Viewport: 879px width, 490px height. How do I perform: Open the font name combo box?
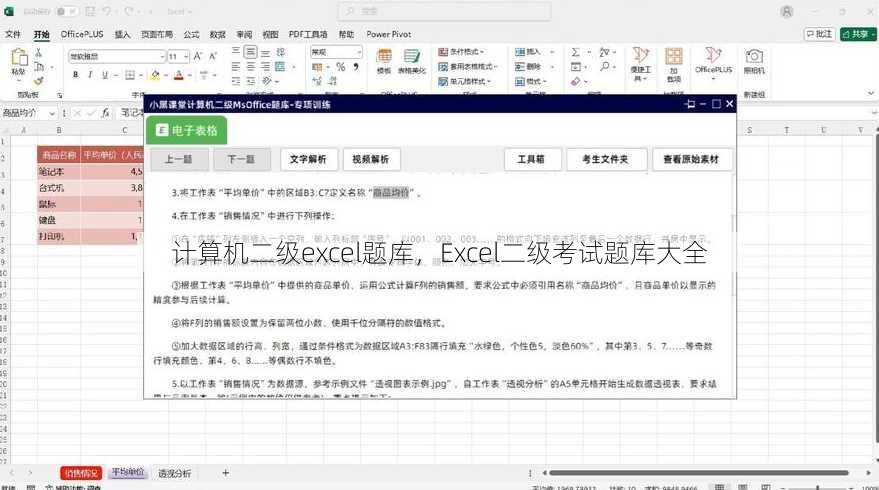117,56
